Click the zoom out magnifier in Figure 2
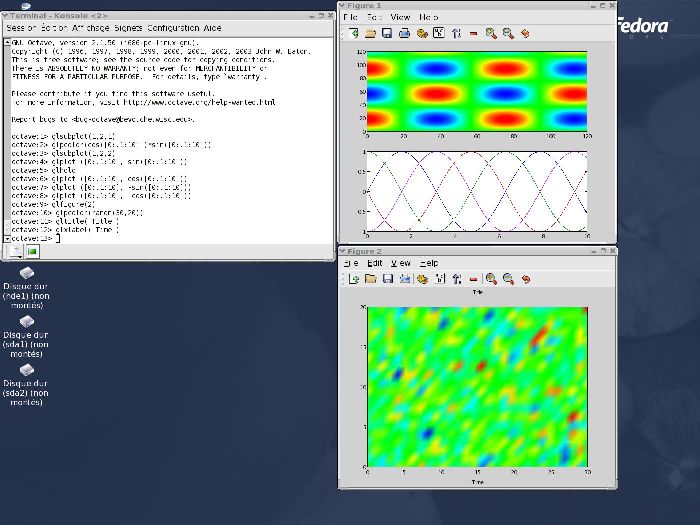Screen dimensions: 700x525 click(508, 278)
